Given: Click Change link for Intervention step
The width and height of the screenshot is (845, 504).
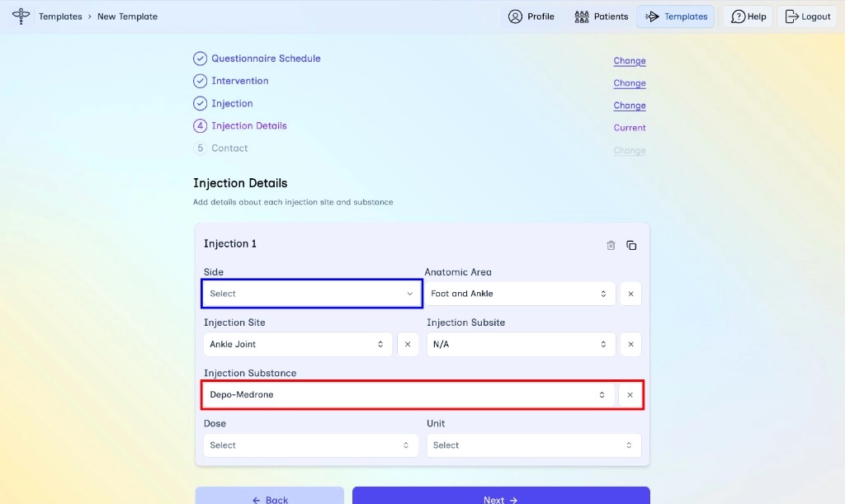Looking at the screenshot, I should (630, 83).
